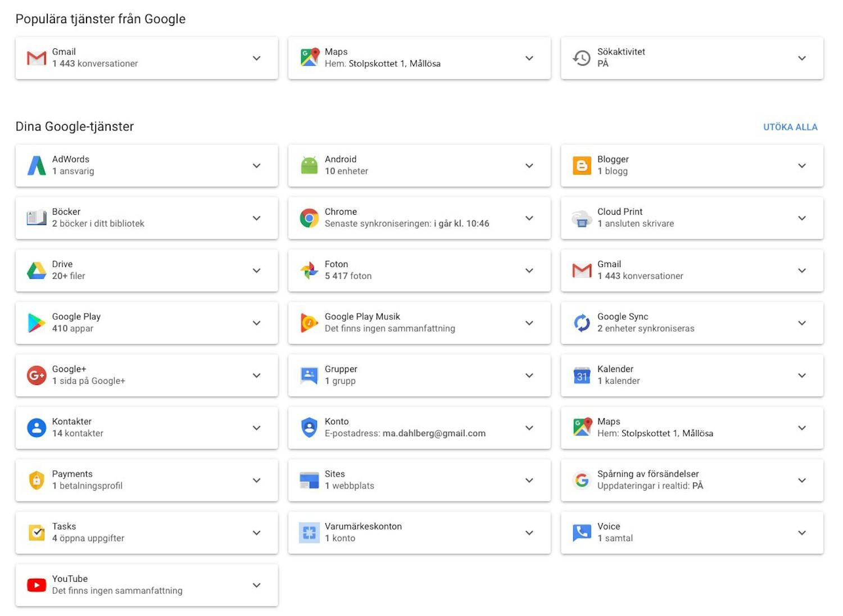Click the '410 appar' summary text
This screenshot has width=843, height=616.
pos(72,328)
